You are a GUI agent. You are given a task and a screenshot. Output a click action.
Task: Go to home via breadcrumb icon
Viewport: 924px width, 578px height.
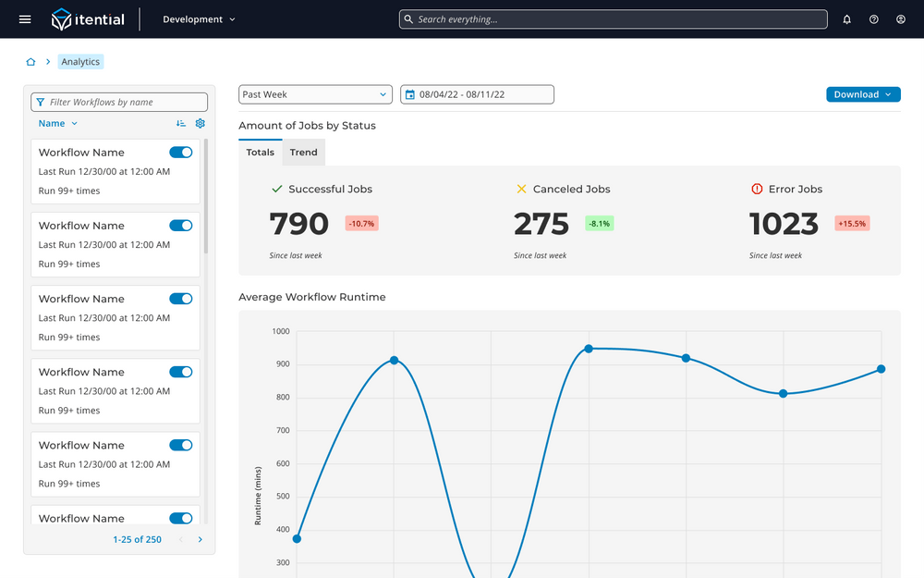[x=30, y=62]
